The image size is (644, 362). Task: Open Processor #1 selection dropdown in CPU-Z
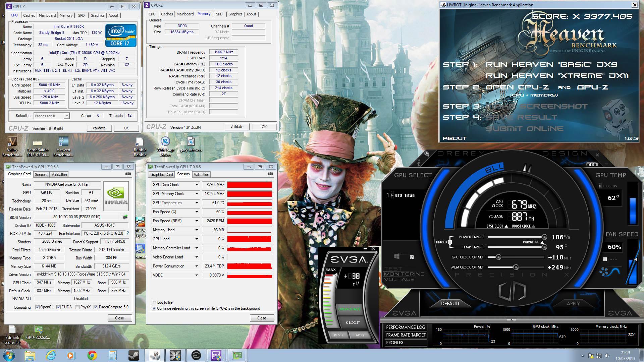51,116
